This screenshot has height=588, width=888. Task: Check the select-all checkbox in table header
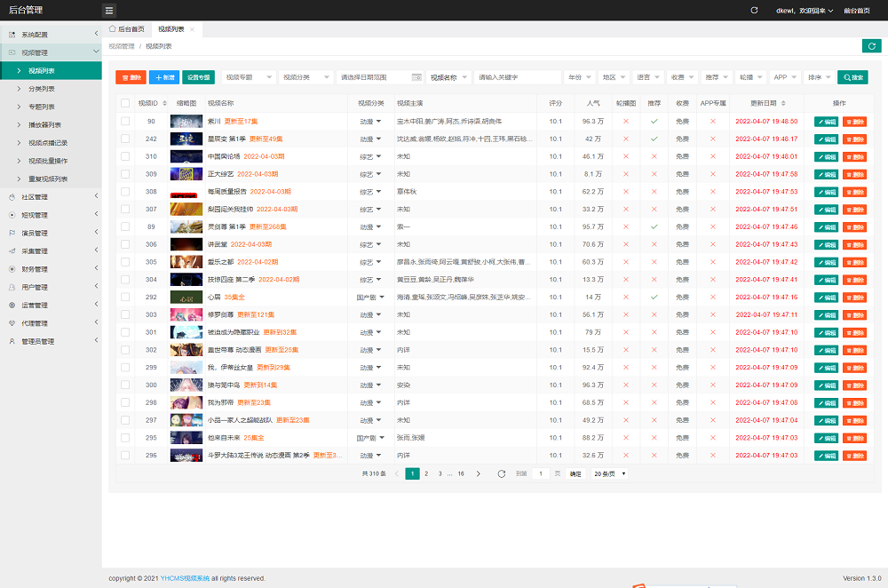click(x=124, y=103)
